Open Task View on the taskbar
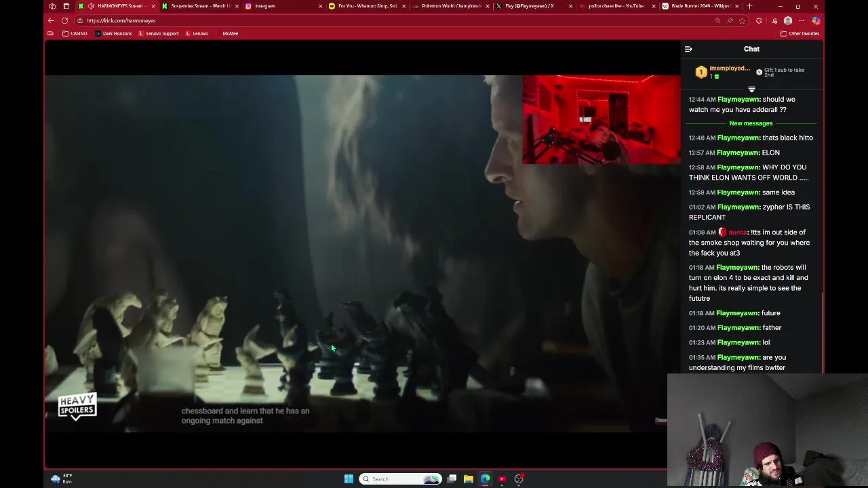The height and width of the screenshot is (488, 868). click(452, 479)
